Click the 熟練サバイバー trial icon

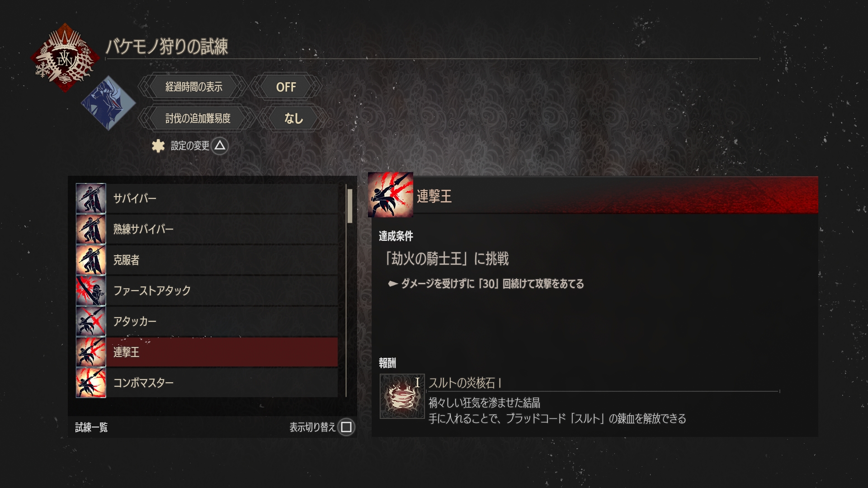[x=91, y=229]
